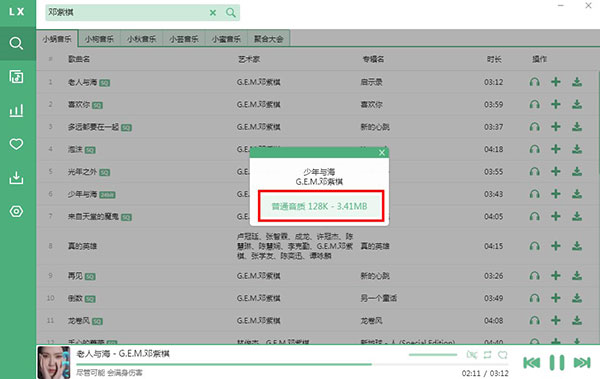
Task: Toggle desktop lyrics icon in player bar
Action: pyautogui.click(x=472, y=355)
